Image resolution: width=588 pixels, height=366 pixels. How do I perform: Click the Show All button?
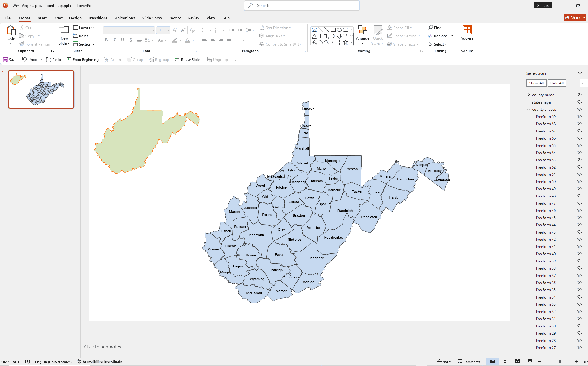pyautogui.click(x=536, y=83)
